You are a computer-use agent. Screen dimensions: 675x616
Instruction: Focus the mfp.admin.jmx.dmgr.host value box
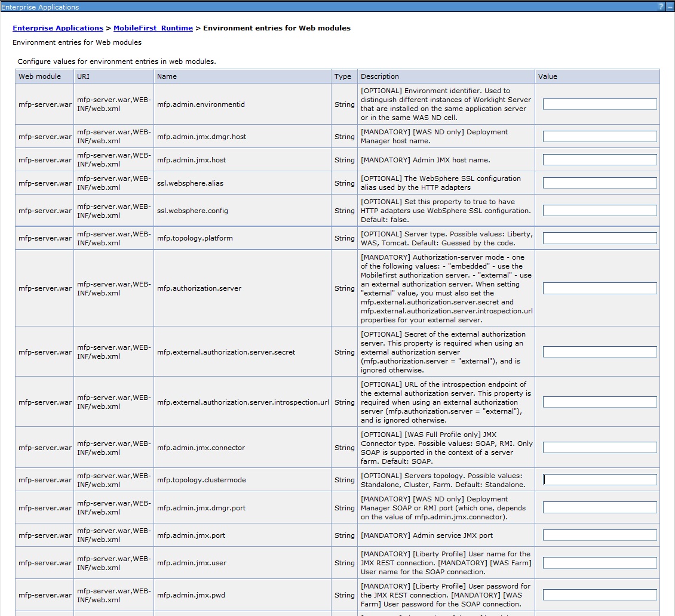point(600,136)
